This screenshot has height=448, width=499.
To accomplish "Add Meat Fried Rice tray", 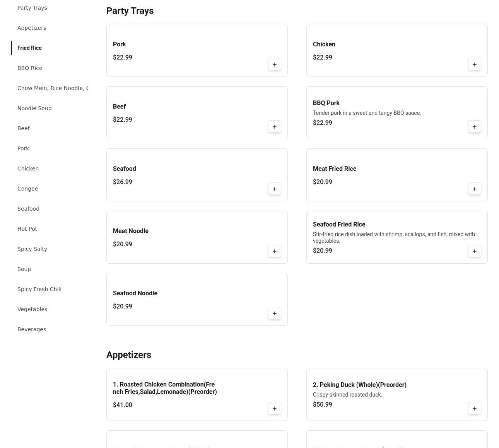I will click(475, 189).
